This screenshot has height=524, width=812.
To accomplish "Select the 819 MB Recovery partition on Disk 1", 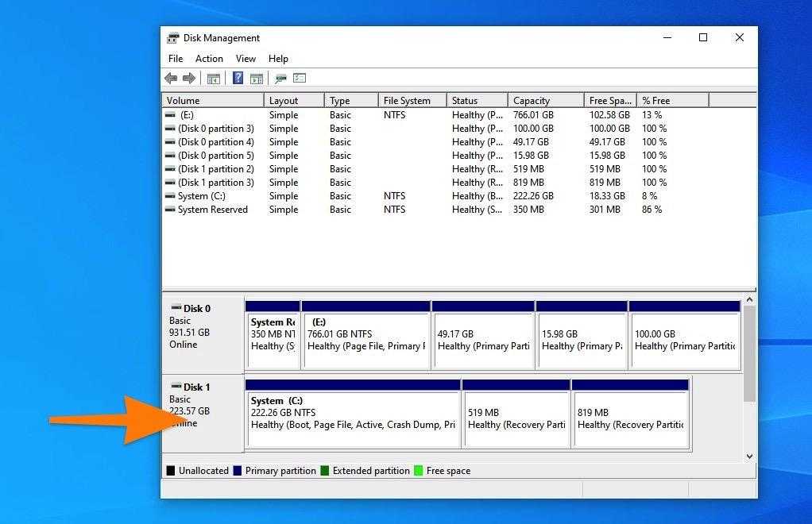I will [x=630, y=418].
